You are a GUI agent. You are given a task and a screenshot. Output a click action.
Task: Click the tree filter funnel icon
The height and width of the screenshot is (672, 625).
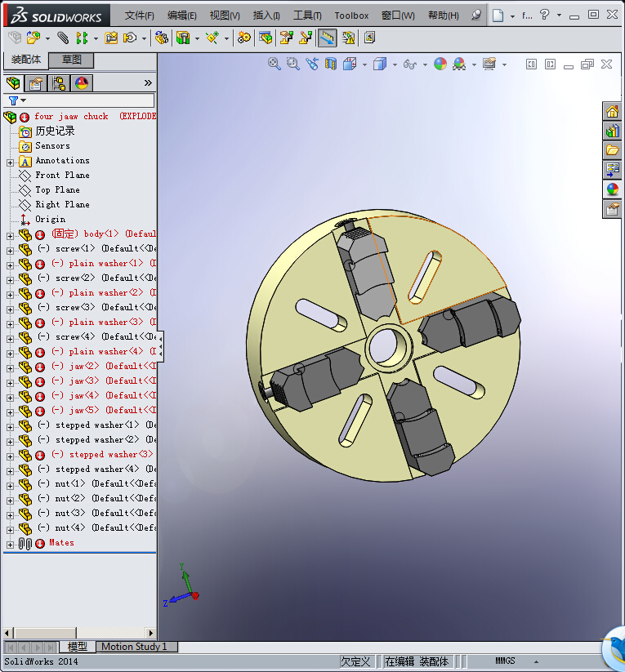click(x=13, y=100)
